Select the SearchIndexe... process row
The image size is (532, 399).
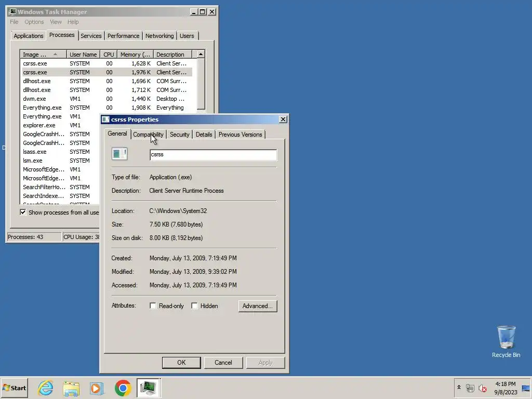(60, 196)
